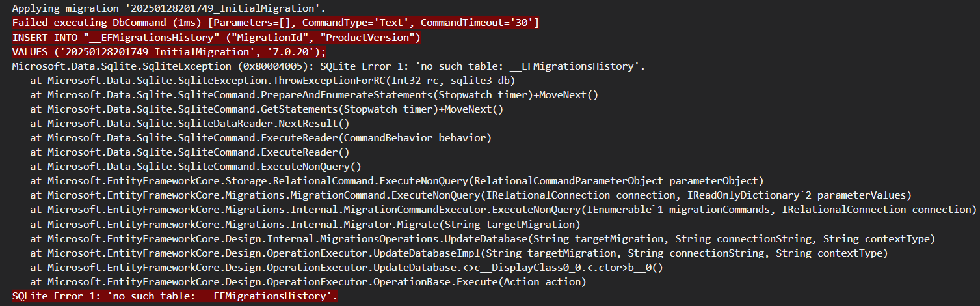980x306 pixels.
Task: Click the final highlighted "SQLite Error 1" line
Action: click(175, 296)
